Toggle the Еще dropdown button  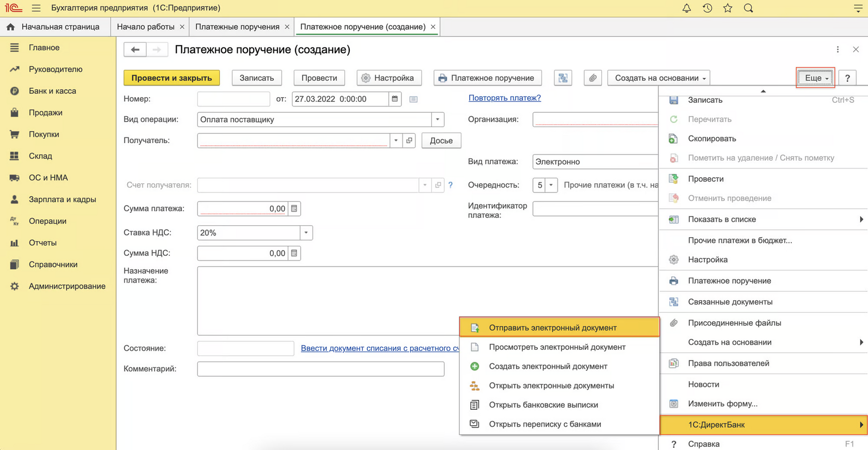(x=815, y=78)
